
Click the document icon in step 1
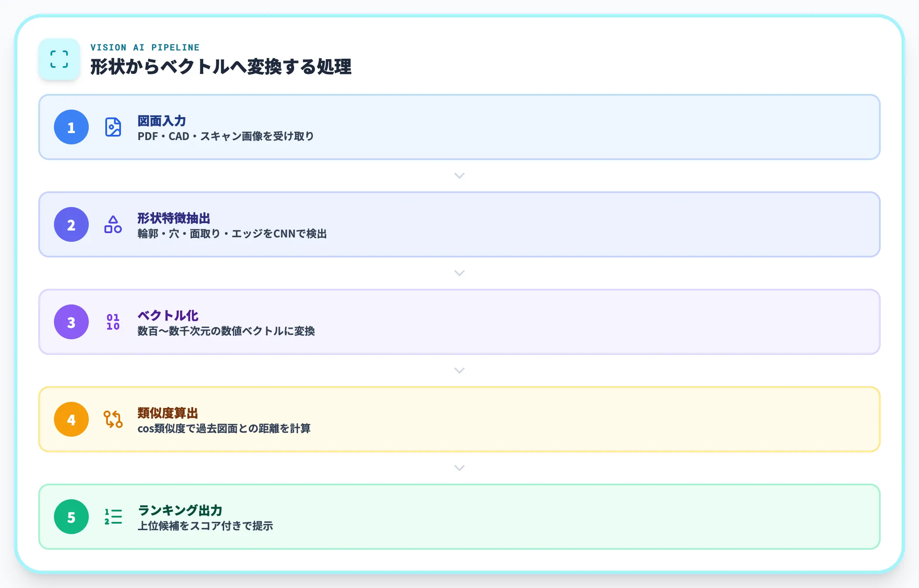(x=113, y=127)
